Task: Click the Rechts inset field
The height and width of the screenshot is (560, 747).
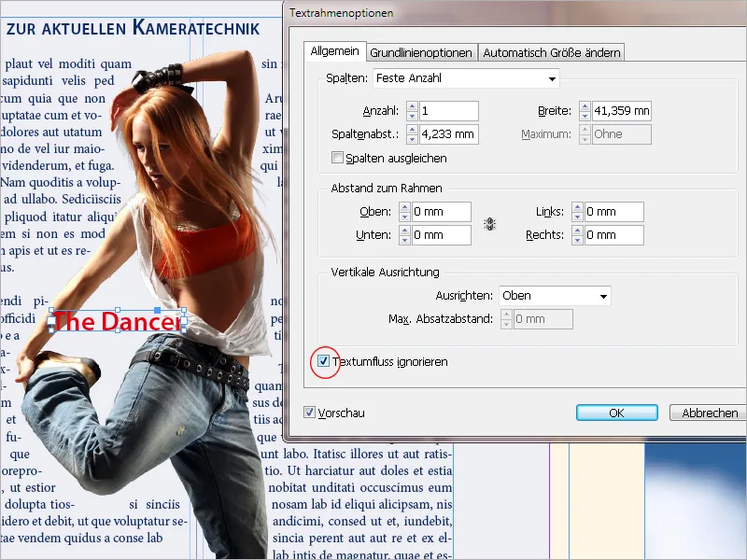Action: click(x=614, y=235)
